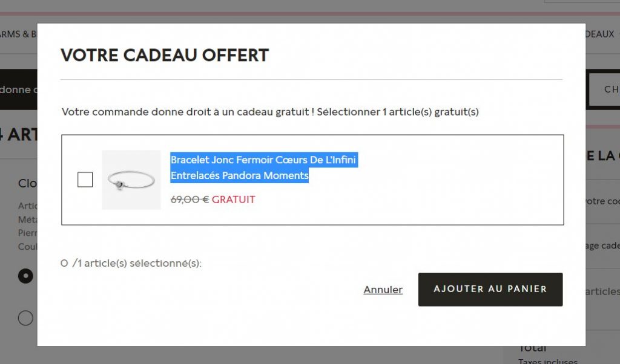Choose the empty radio button at lower left
The width and height of the screenshot is (620, 364).
click(x=25, y=317)
